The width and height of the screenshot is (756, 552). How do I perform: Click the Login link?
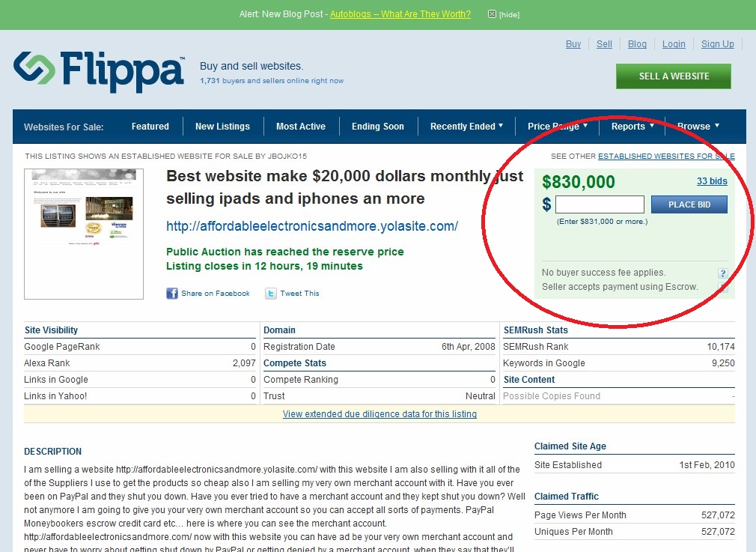674,44
